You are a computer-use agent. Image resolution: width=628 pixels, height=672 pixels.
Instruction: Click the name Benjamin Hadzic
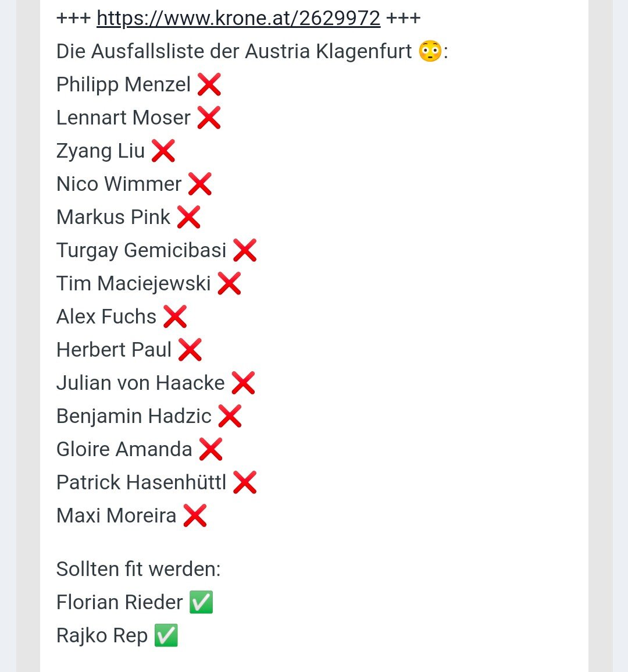(134, 417)
